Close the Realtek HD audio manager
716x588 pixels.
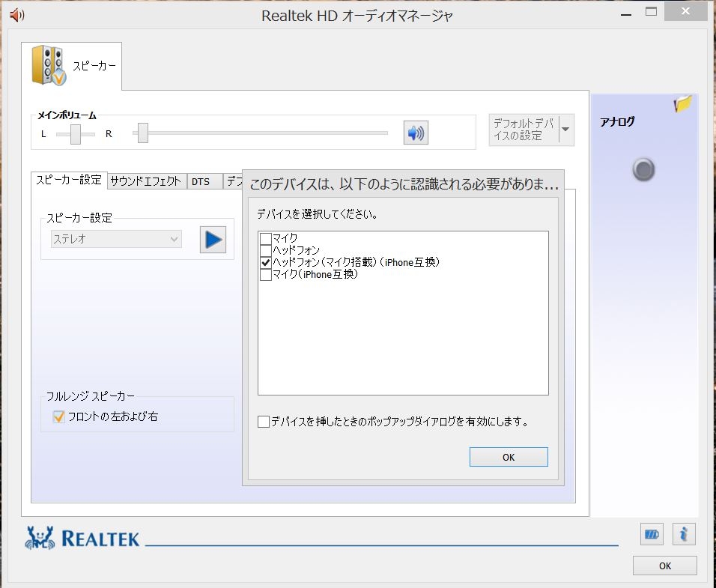(685, 11)
